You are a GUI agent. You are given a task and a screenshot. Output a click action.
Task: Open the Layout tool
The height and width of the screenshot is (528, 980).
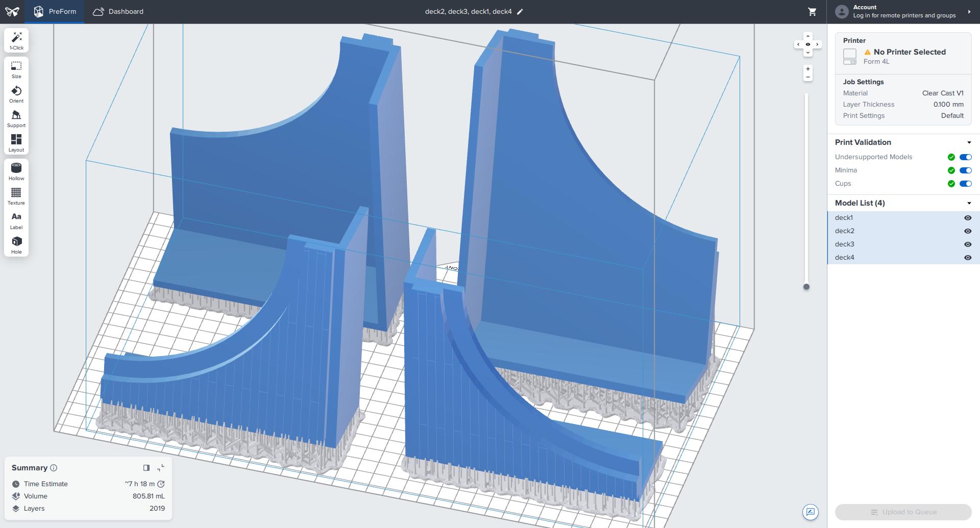click(16, 143)
